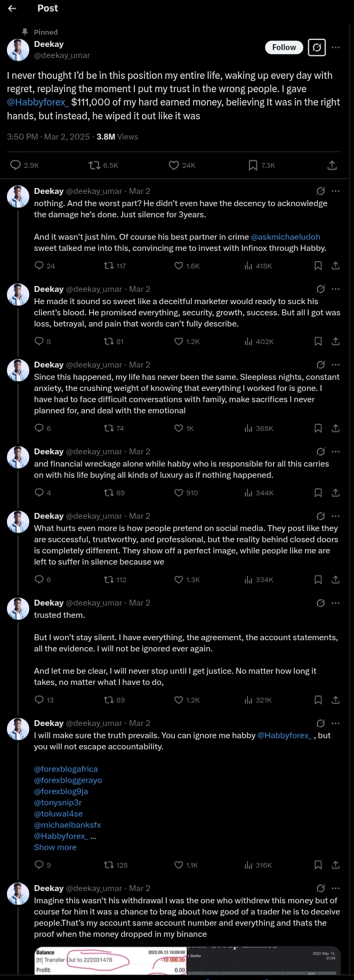Screen dimensions: 354x980
Task: Open the @askmichaeludoh mention link
Action: (285, 236)
